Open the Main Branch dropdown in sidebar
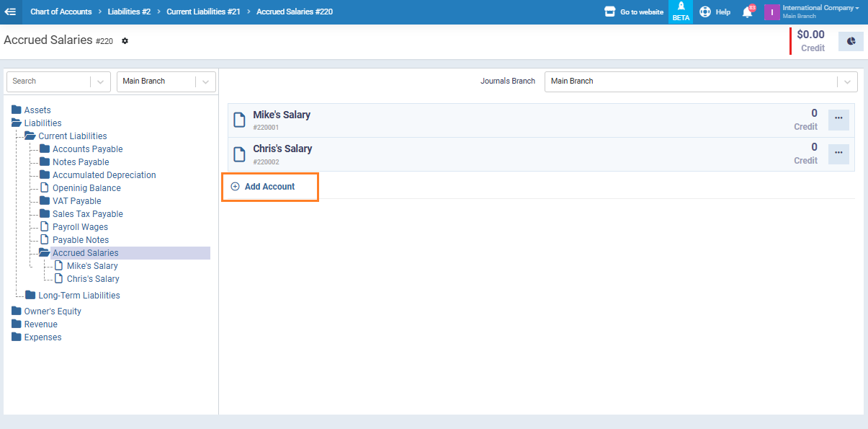The height and width of the screenshot is (429, 868). (x=166, y=81)
